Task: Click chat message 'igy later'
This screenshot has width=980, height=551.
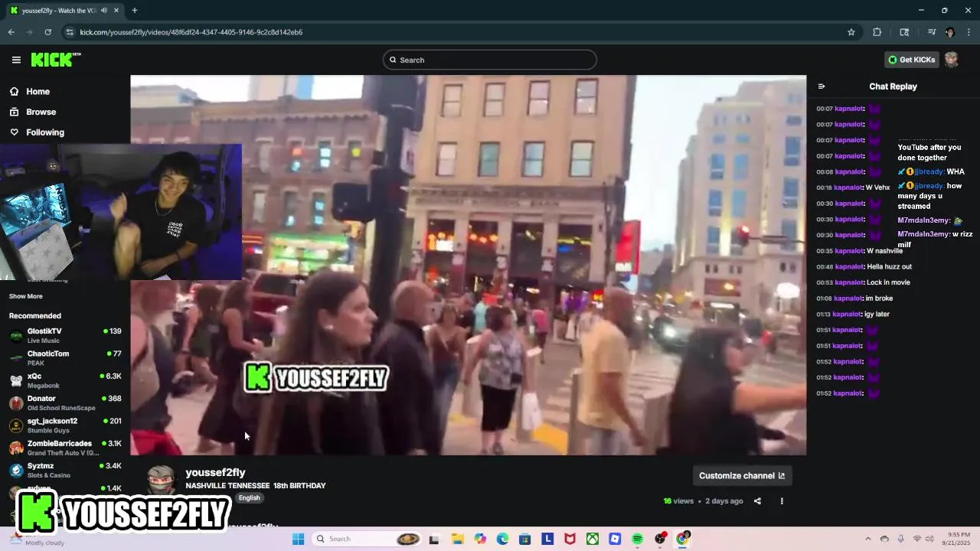Action: tap(877, 314)
